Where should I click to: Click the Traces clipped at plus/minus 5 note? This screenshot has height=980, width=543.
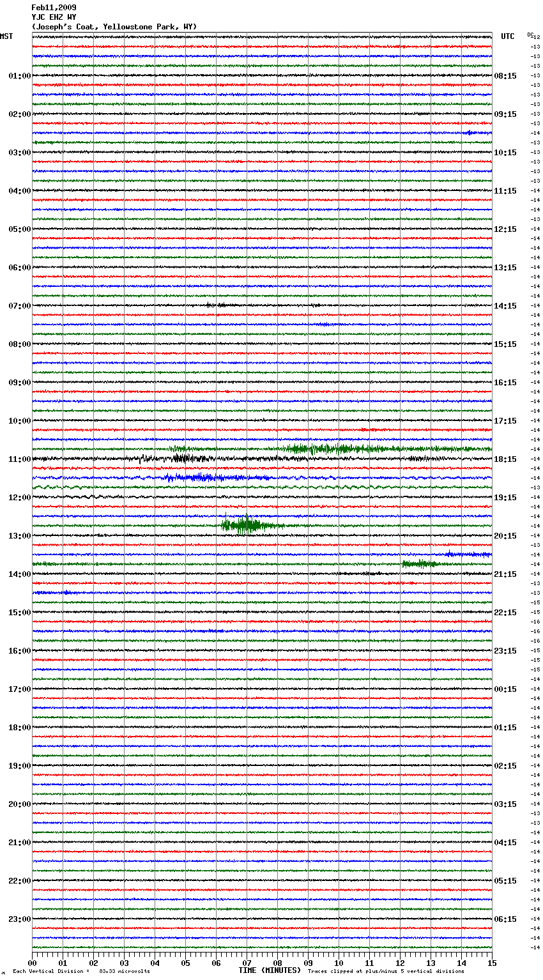pos(386,971)
